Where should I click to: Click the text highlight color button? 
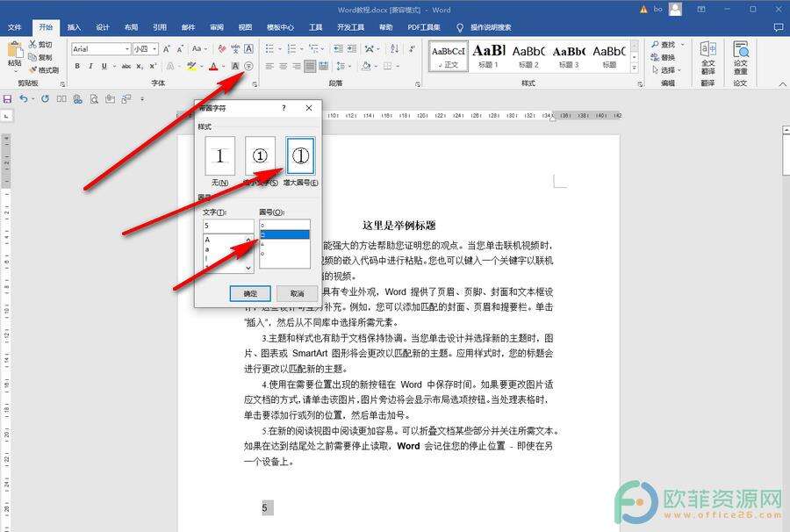point(191,66)
